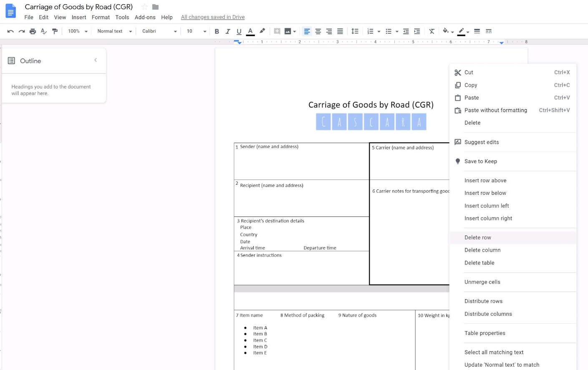Screen dimensions: 588x370
Task: Open the highlight color picker
Action: pyautogui.click(x=262, y=31)
